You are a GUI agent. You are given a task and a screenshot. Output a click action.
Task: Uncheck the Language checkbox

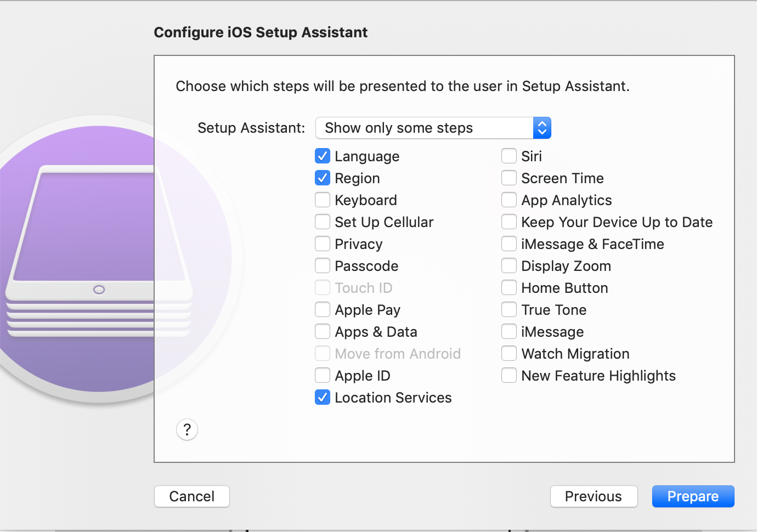coord(323,156)
